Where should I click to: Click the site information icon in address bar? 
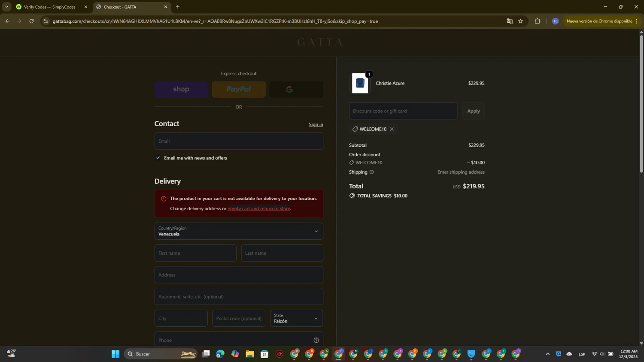[46, 21]
